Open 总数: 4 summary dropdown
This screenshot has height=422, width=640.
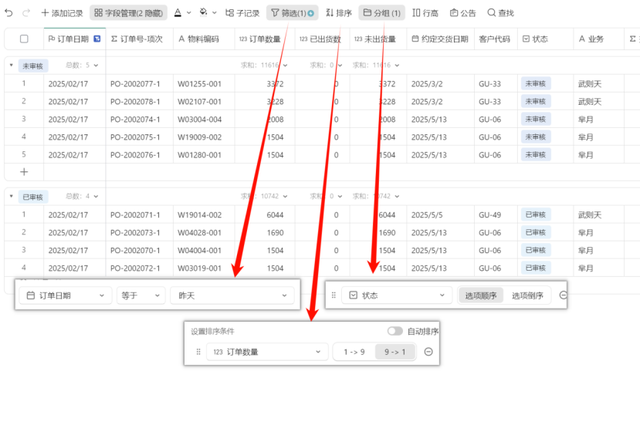pyautogui.click(x=82, y=196)
